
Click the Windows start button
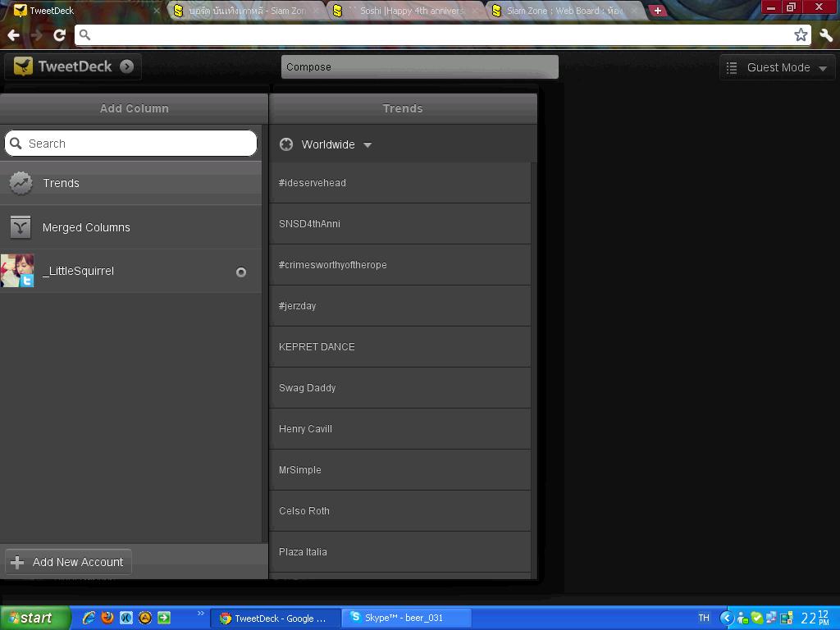coord(34,618)
